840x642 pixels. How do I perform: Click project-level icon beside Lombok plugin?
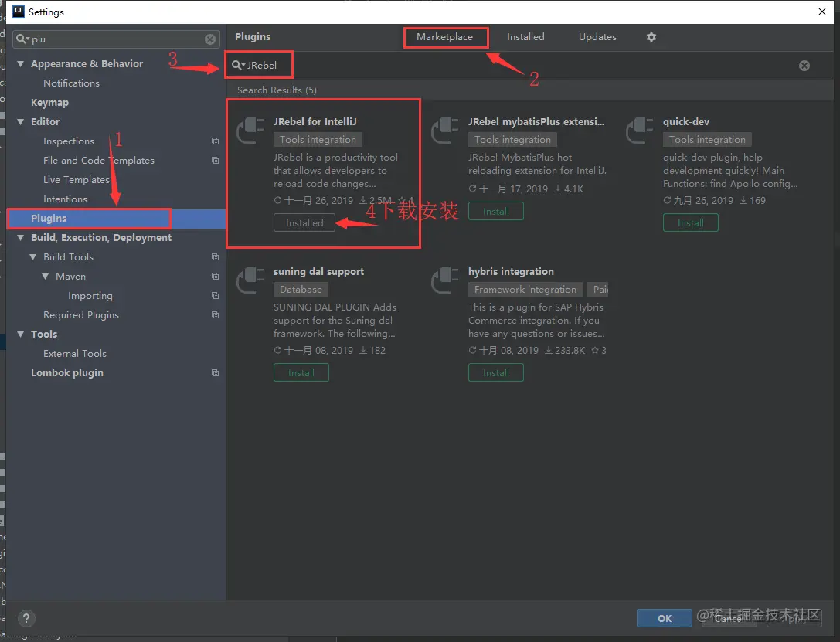coord(215,372)
